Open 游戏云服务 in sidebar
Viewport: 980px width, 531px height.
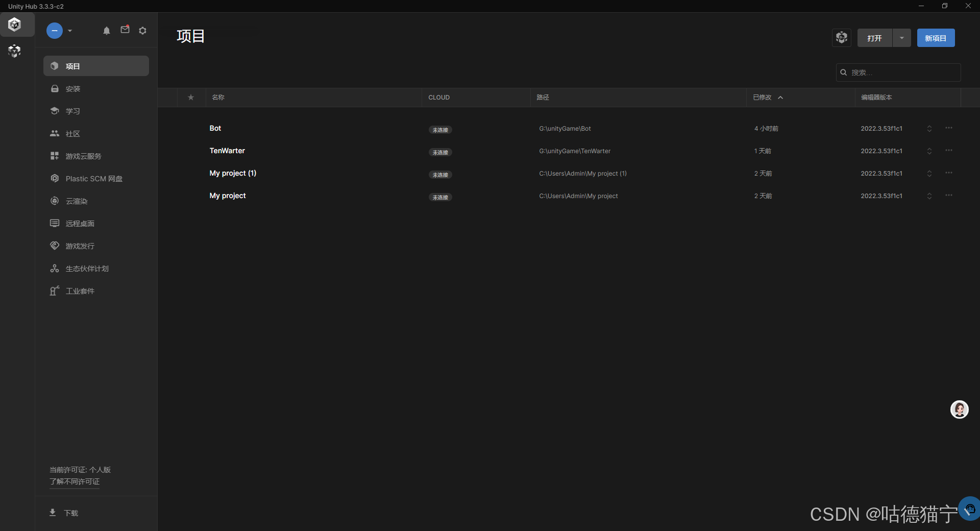click(96, 156)
